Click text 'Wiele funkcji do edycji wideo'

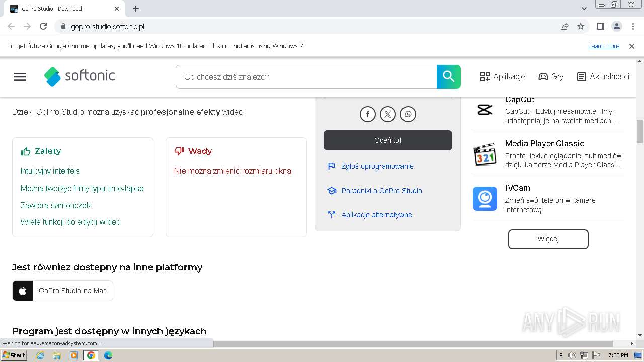pyautogui.click(x=70, y=222)
